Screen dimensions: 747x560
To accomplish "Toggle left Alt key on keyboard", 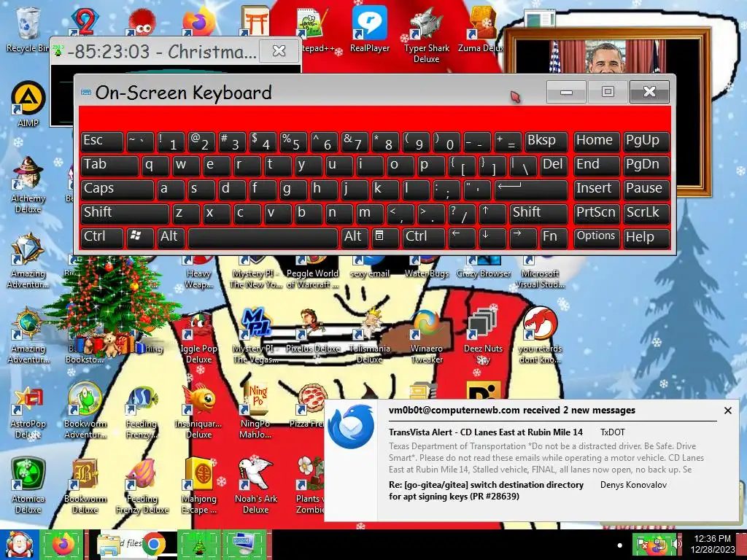I will (171, 237).
